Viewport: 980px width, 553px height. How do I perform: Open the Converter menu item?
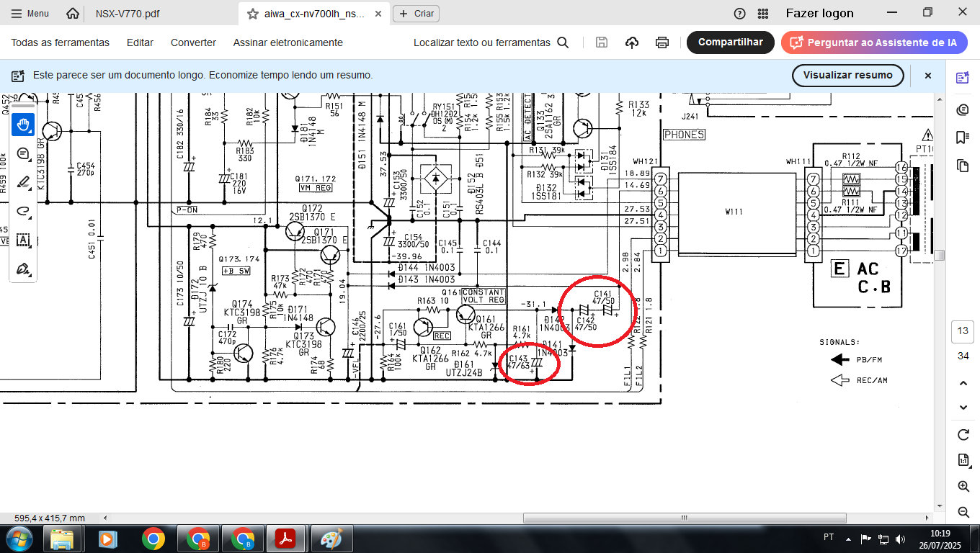click(x=193, y=42)
